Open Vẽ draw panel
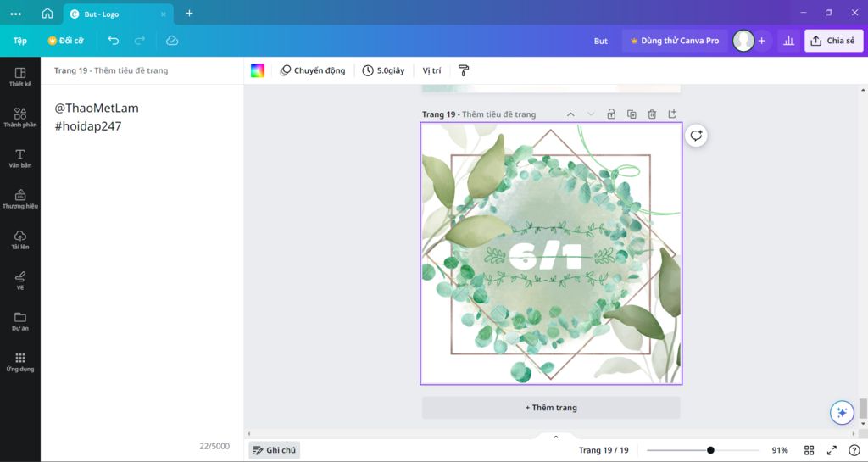Screen dimensions: 868x462 coord(20,281)
